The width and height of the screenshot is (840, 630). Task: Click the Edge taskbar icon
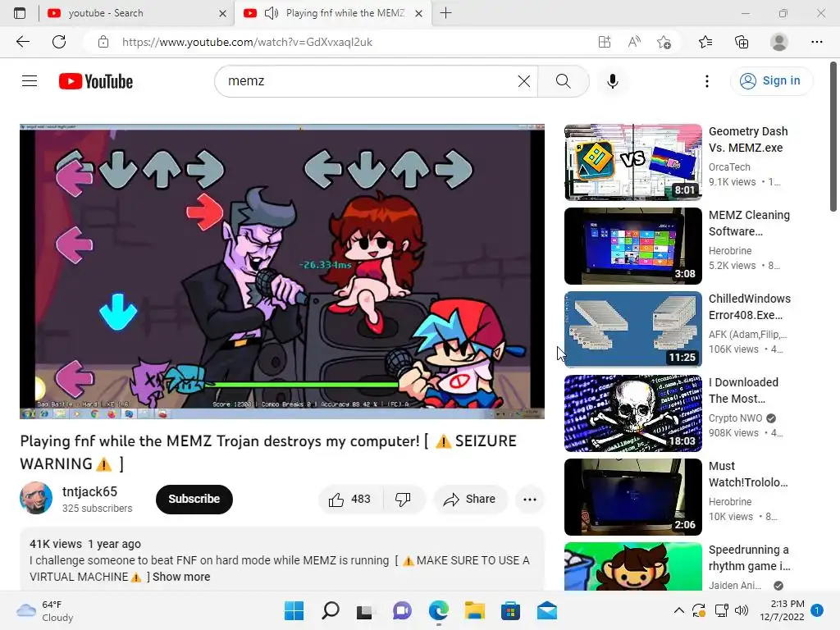pyautogui.click(x=438, y=610)
